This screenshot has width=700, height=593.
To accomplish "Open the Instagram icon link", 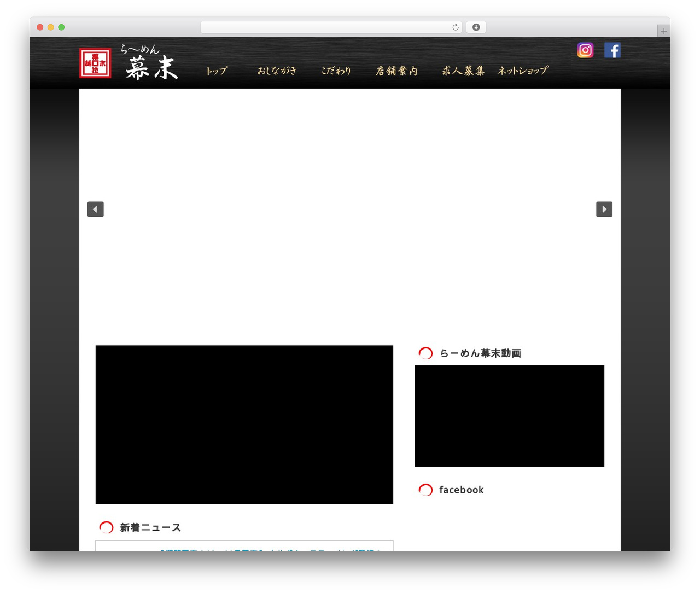I will (585, 50).
